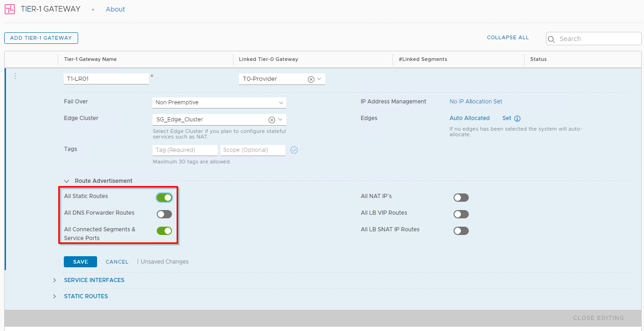Disable All Static Routes advertisement

pos(164,198)
